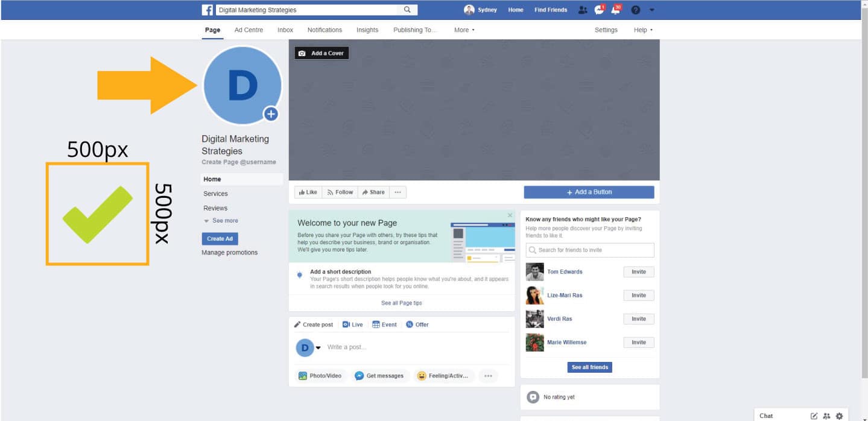Open the Ad Centre tab

(x=248, y=30)
